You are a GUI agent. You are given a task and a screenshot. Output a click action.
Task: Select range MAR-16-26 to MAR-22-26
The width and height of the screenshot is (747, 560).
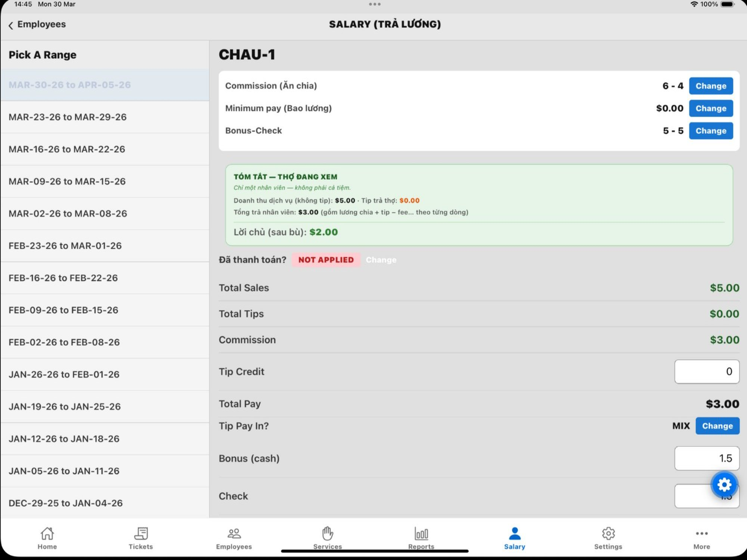(x=105, y=149)
